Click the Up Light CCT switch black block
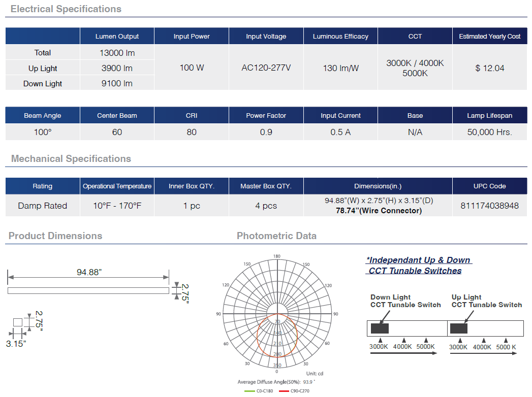This screenshot has height=397, width=532. pos(459,328)
